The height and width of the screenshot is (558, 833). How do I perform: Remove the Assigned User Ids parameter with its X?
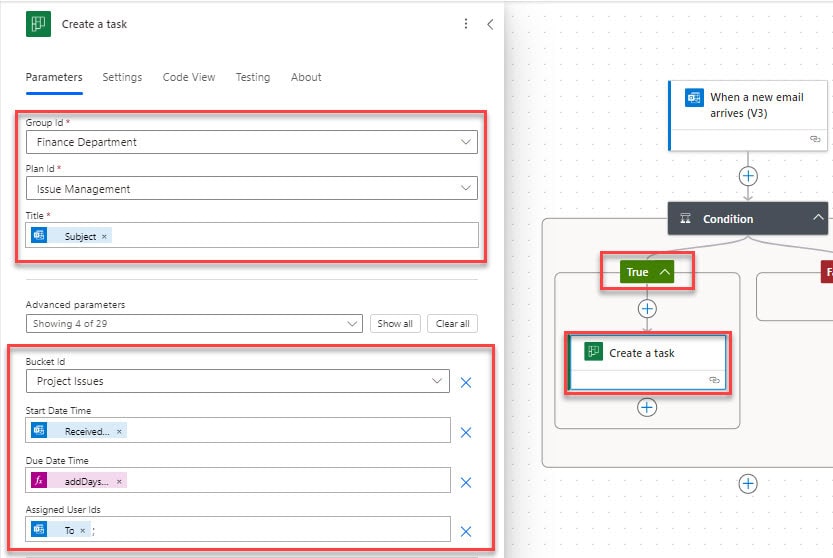coord(466,531)
